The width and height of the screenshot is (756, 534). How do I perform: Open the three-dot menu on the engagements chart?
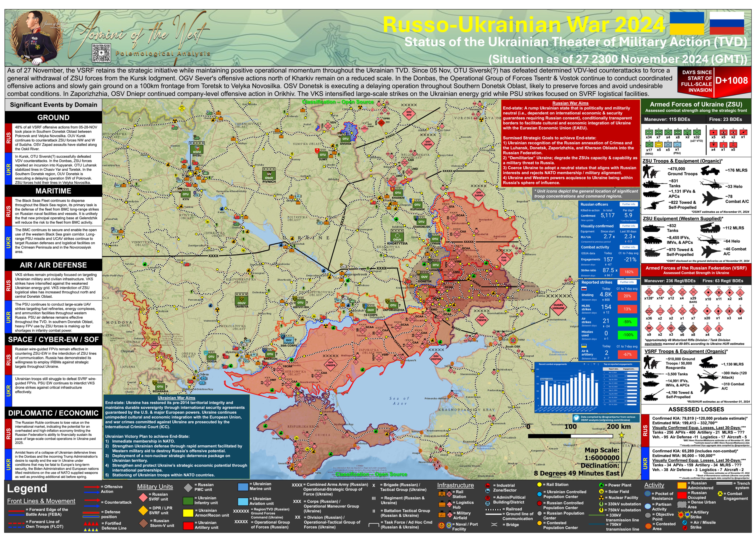pyautogui.click(x=598, y=364)
